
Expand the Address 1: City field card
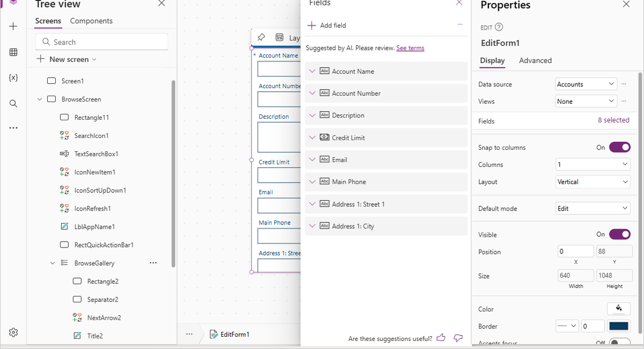click(x=312, y=226)
